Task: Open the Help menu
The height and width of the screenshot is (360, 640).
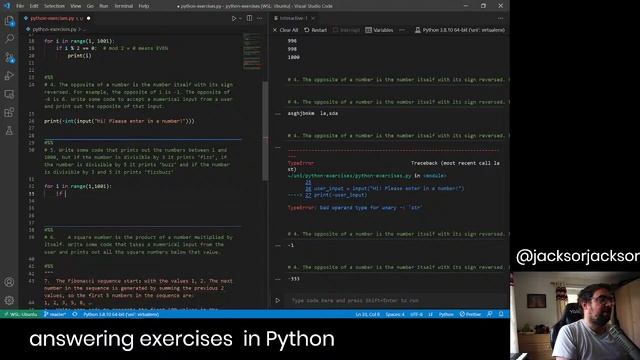Action: coord(144,6)
